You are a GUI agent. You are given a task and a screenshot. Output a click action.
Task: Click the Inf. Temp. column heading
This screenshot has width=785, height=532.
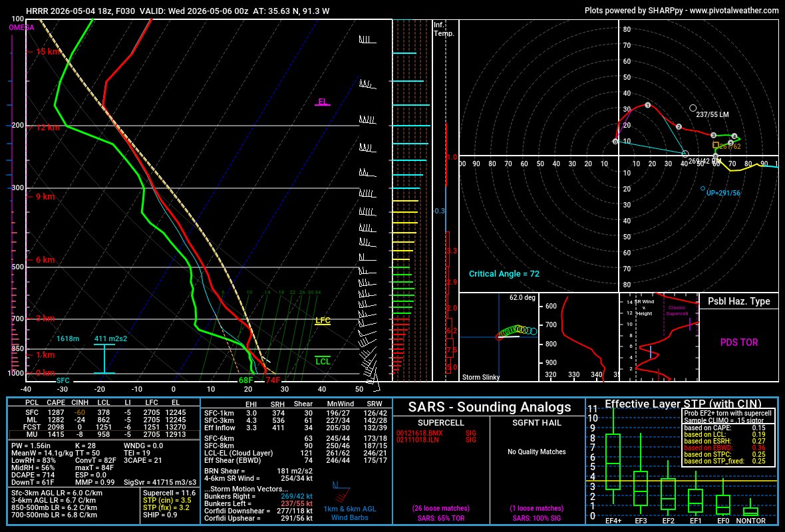click(x=444, y=29)
